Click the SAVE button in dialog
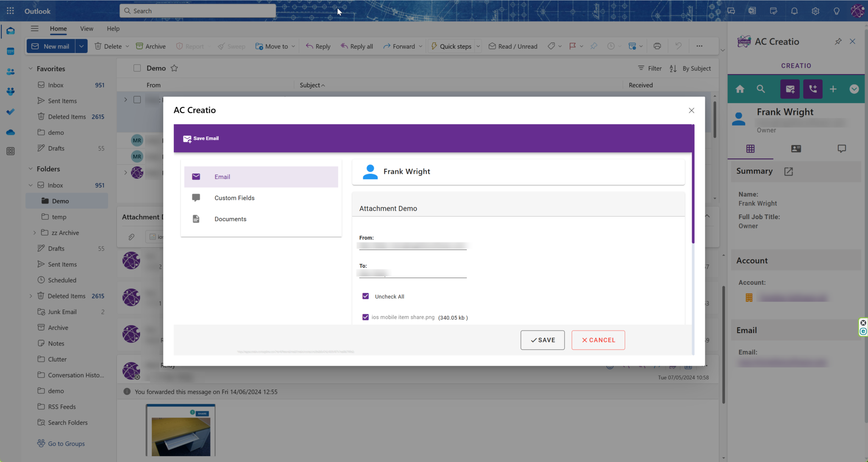Viewport: 868px width, 462px height. click(x=542, y=340)
